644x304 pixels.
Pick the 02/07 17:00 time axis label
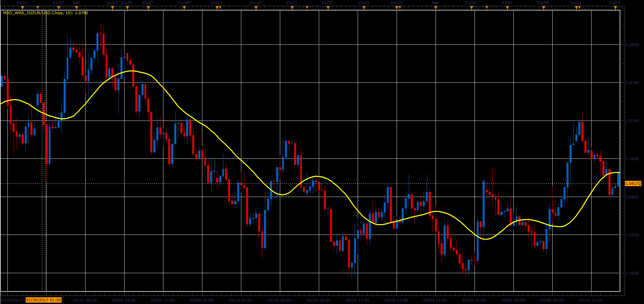[x=163, y=300]
